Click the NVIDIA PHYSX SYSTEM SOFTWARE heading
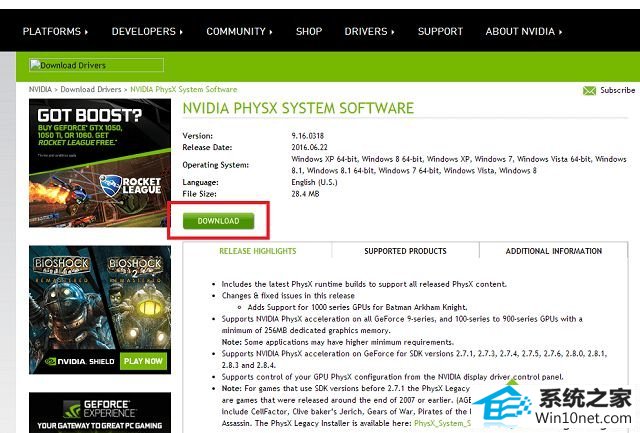 (298, 108)
